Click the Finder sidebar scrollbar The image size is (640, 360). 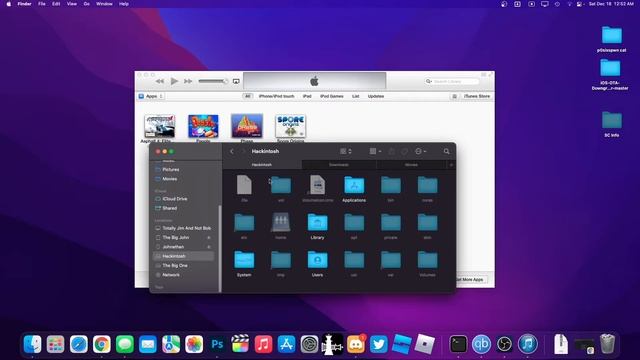click(220, 248)
